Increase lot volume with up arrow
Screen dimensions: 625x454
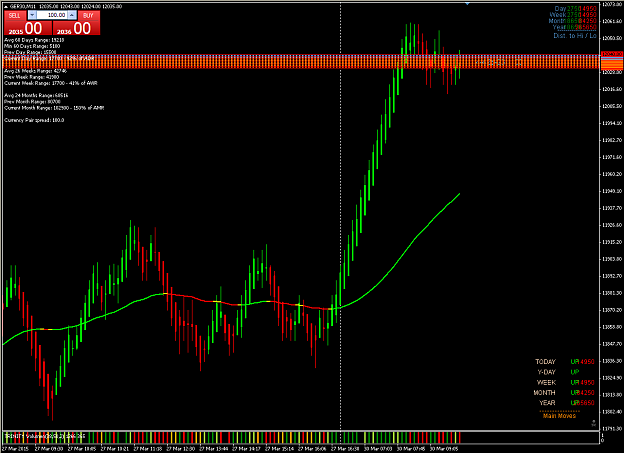tap(72, 15)
